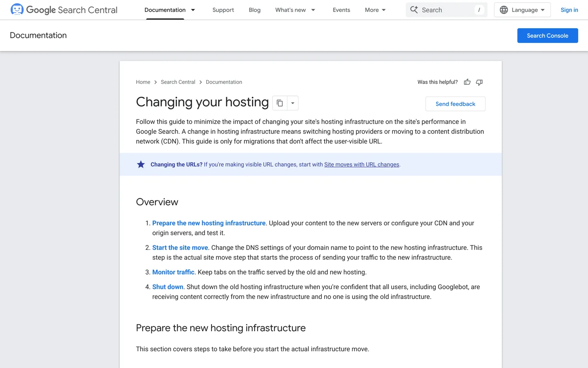Open the Language dropdown
The height and width of the screenshot is (368, 588).
[522, 10]
